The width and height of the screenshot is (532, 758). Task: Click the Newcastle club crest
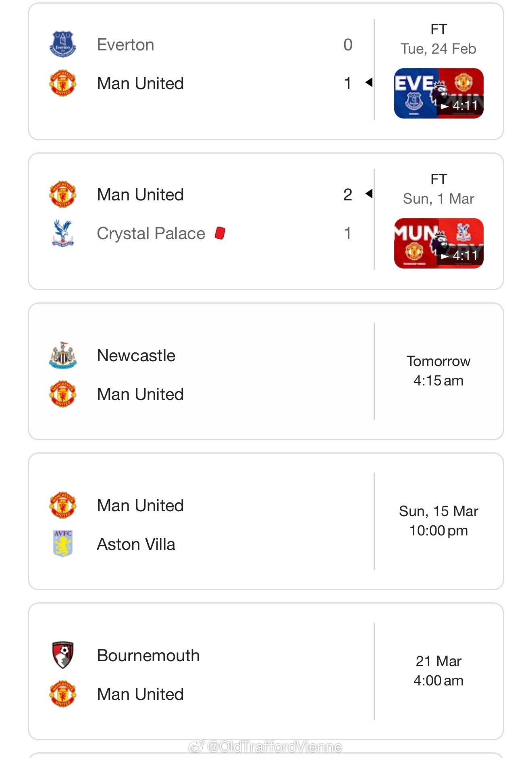click(x=62, y=355)
